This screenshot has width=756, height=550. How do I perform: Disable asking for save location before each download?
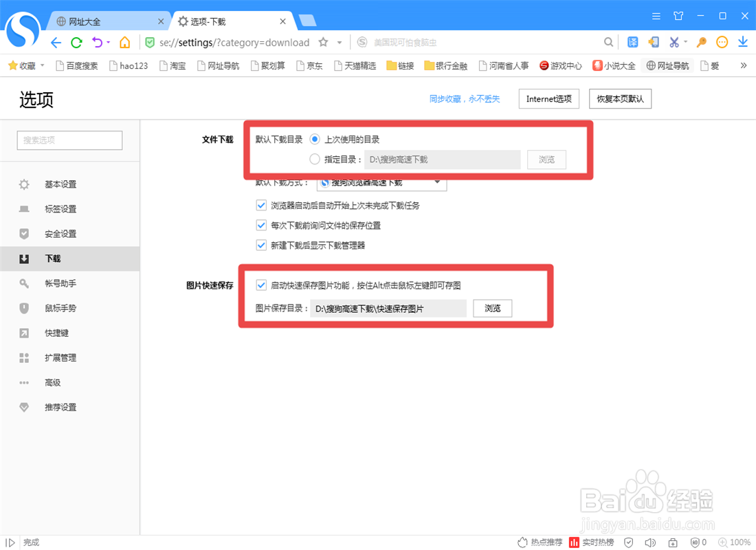261,225
